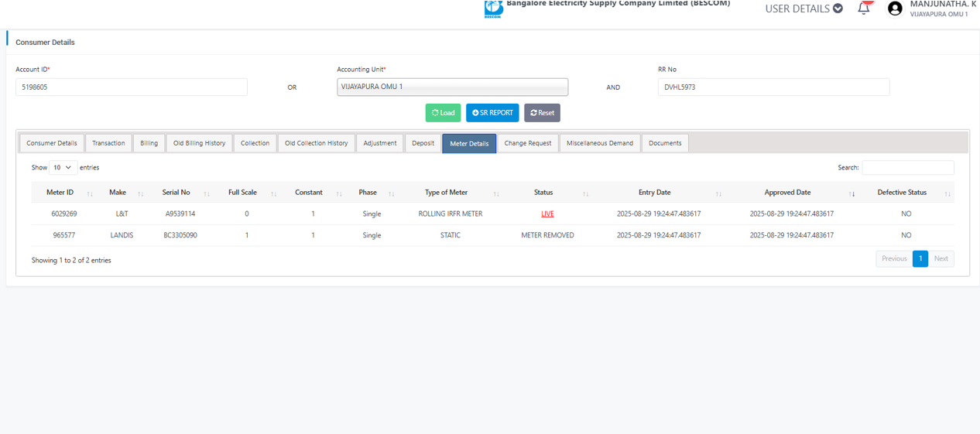Select serial number A9539114
980x434 pixels.
point(180,214)
